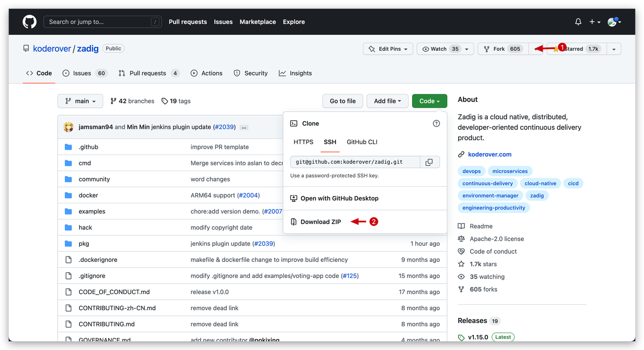Click the Clone help question icon
This screenshot has width=644, height=350.
click(x=436, y=123)
